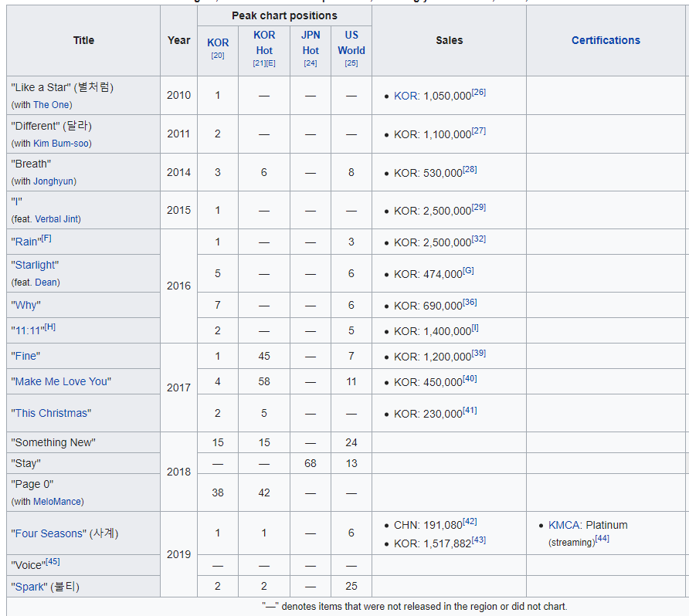The image size is (689, 616).
Task: Open the KMCA certification link
Action: pyautogui.click(x=564, y=525)
